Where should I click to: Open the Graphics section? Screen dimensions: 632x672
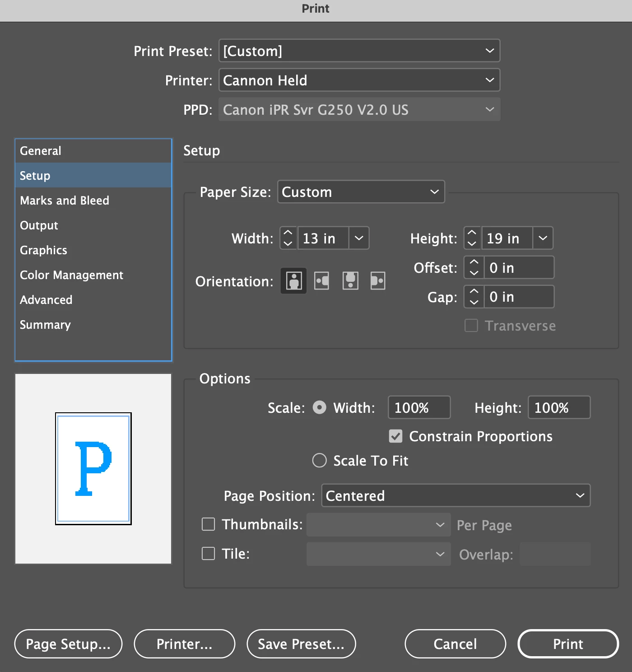click(x=93, y=250)
